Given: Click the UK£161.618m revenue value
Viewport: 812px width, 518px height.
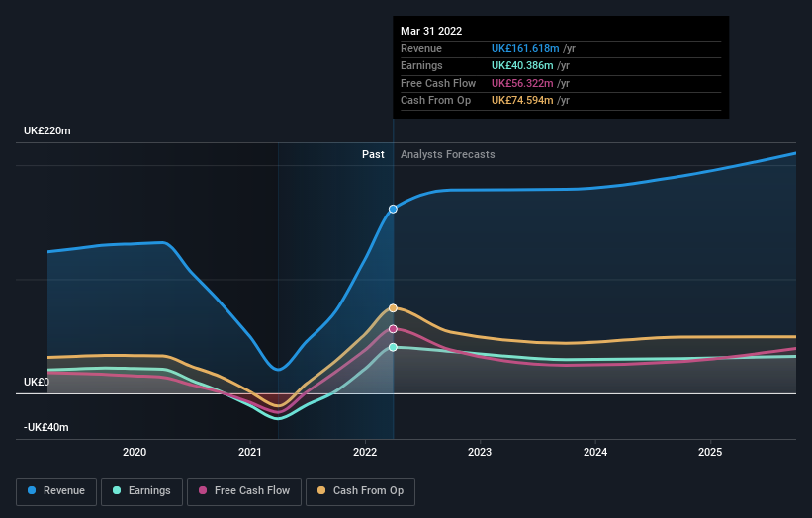Looking at the screenshot, I should coord(525,48).
